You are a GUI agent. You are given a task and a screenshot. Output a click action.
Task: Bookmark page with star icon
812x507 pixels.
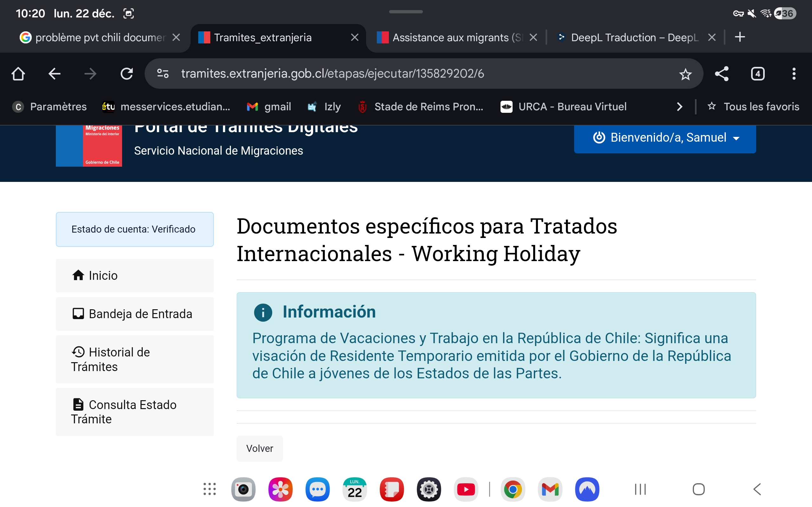685,74
